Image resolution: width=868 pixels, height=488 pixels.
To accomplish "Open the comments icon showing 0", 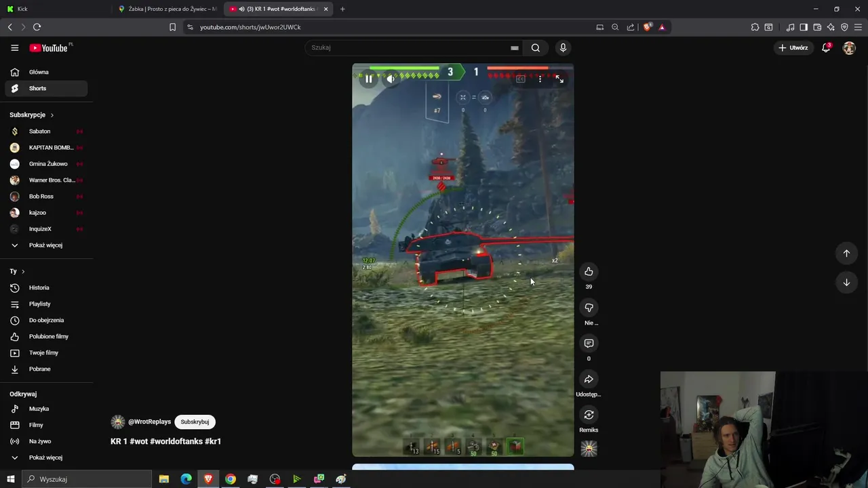I will point(589,344).
